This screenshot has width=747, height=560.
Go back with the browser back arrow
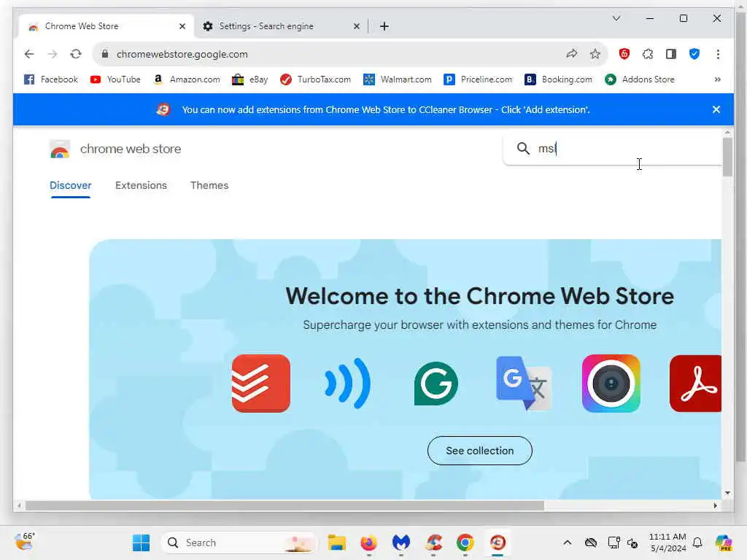(x=29, y=54)
